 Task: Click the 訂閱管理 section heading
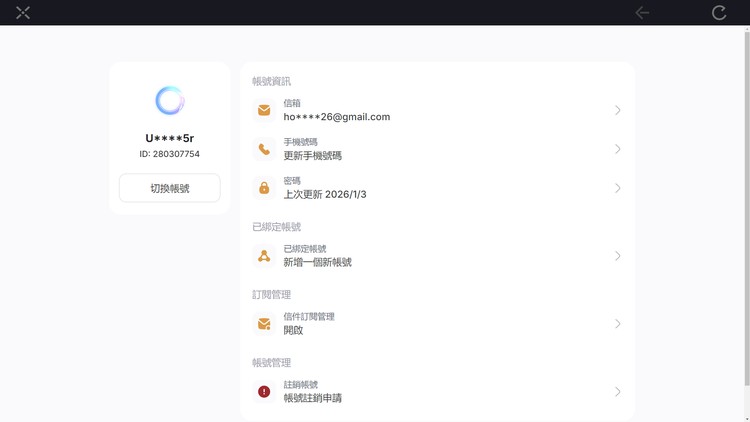271,295
